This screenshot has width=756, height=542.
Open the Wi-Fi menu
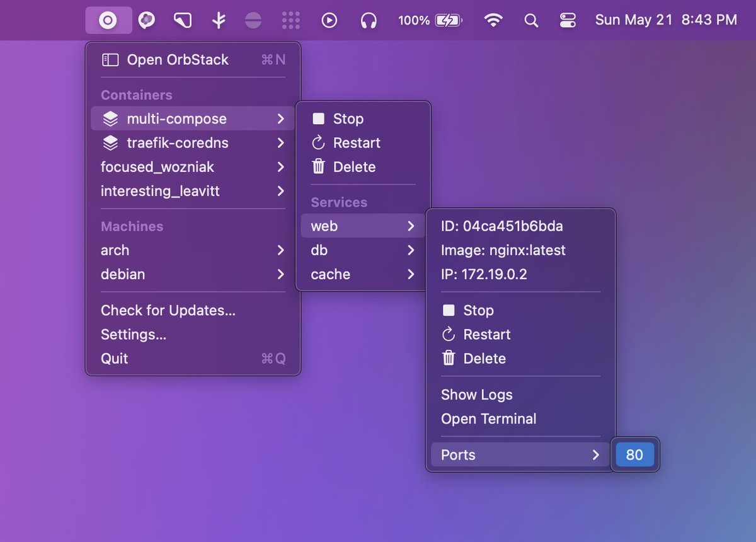pyautogui.click(x=493, y=20)
